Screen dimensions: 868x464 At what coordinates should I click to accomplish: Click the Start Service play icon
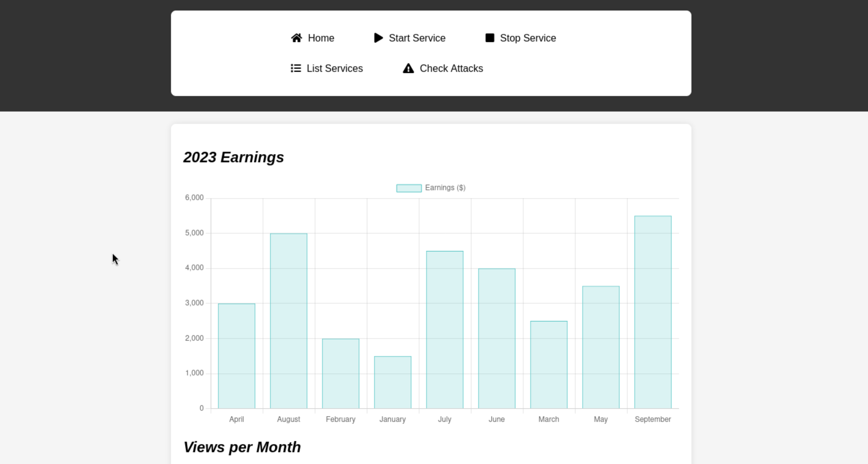click(378, 38)
